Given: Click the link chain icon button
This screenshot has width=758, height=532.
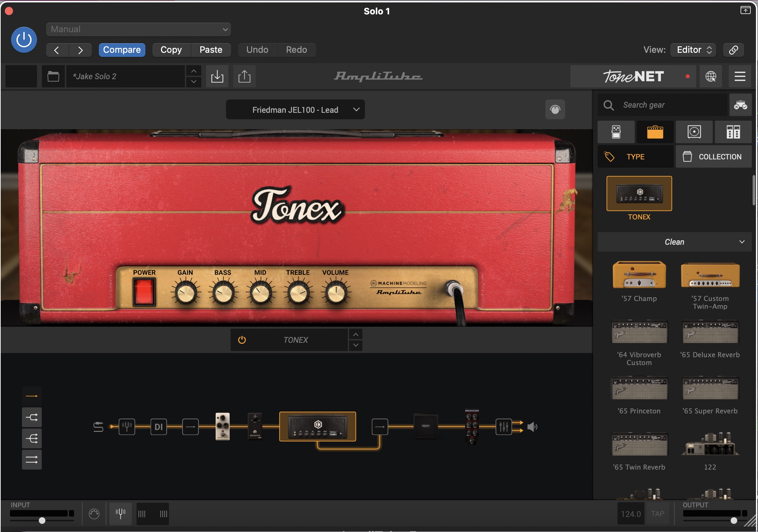Looking at the screenshot, I should pyautogui.click(x=733, y=50).
